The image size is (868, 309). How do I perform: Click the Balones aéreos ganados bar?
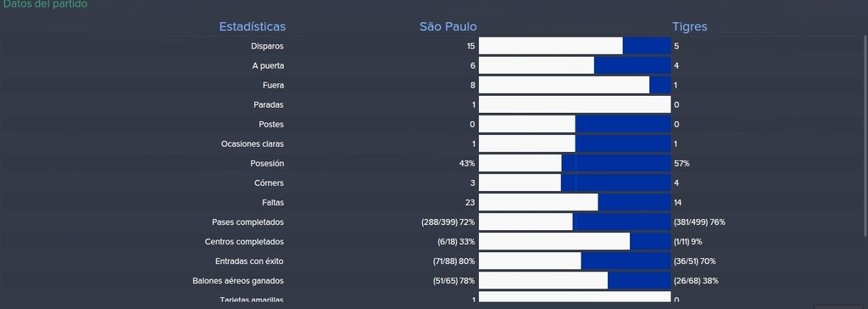575,281
